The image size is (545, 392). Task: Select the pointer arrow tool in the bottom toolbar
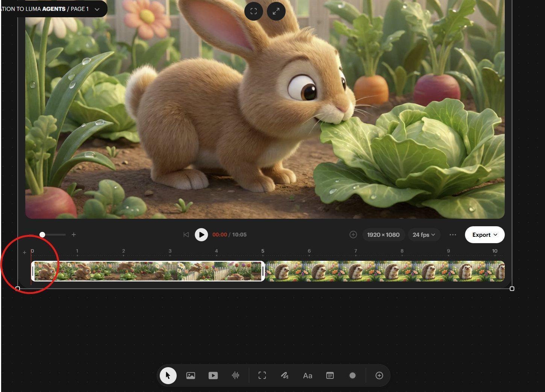pyautogui.click(x=168, y=375)
